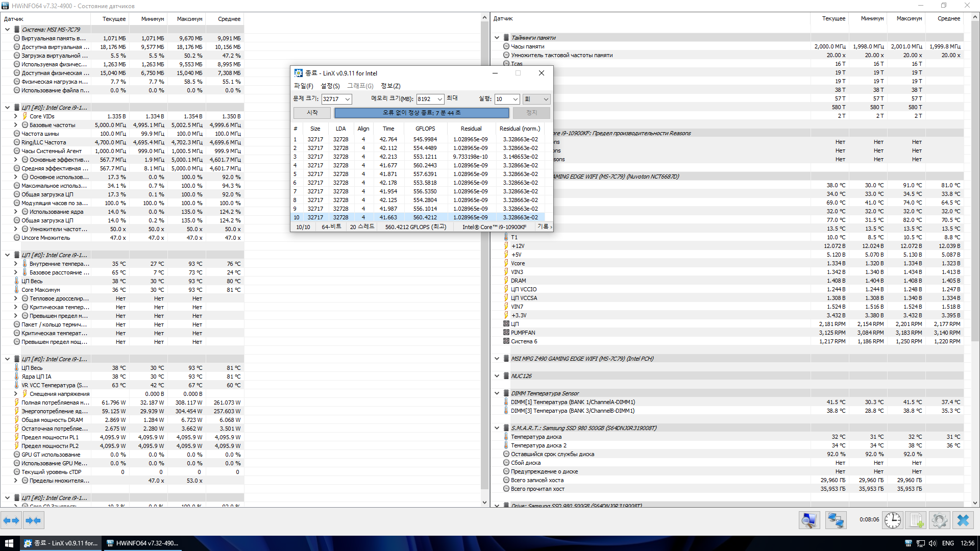This screenshot has height=551, width=980.
Task: Open sensor summary monitor with magnifier icon
Action: (810, 520)
